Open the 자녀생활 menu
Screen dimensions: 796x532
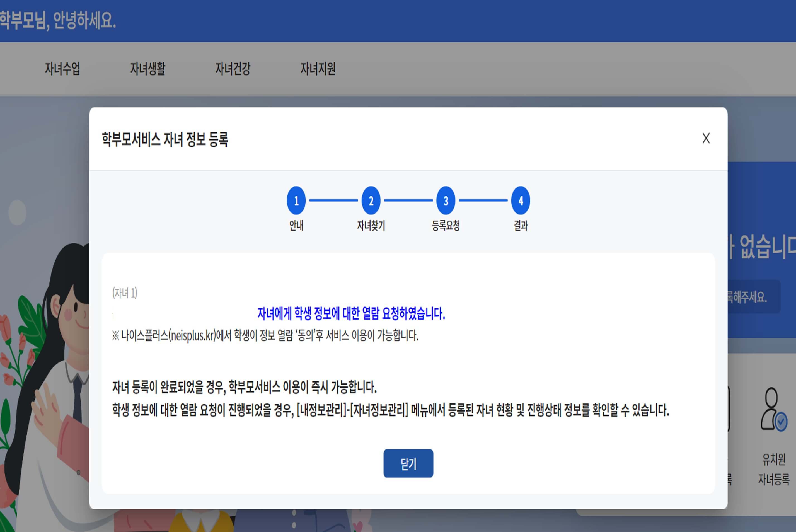tap(147, 69)
